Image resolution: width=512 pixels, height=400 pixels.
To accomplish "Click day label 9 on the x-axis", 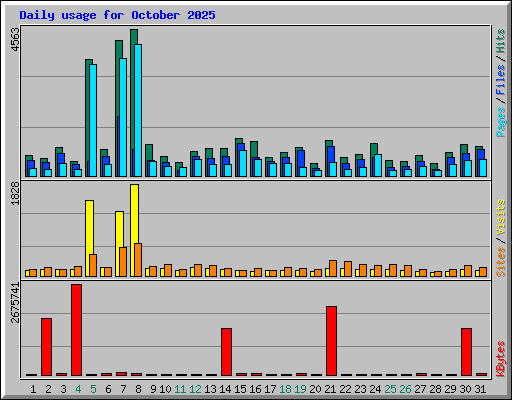I will click(153, 389).
